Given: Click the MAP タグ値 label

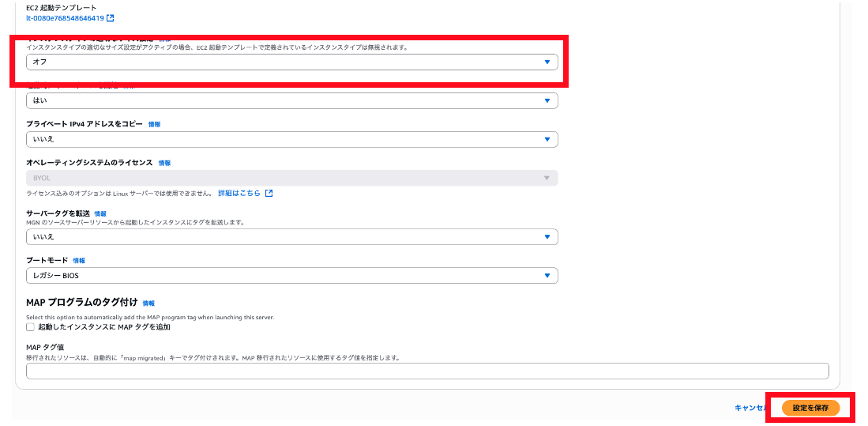Looking at the screenshot, I should click(45, 347).
